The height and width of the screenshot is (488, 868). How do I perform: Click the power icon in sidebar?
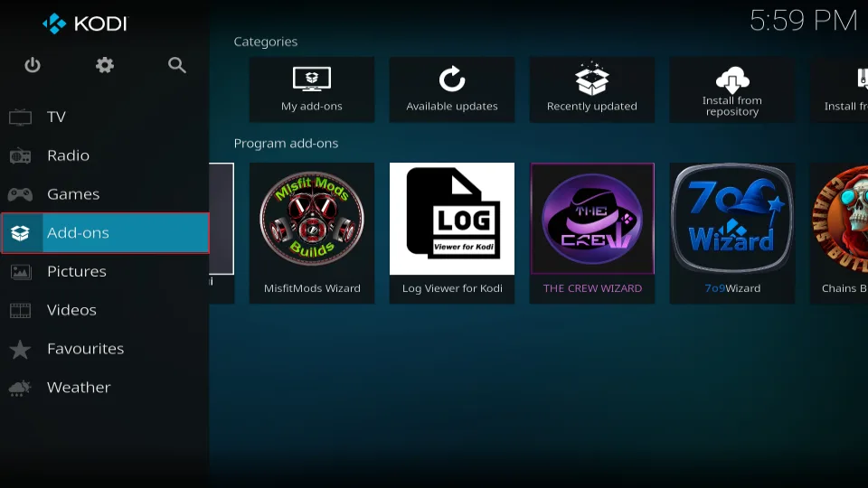click(x=33, y=65)
